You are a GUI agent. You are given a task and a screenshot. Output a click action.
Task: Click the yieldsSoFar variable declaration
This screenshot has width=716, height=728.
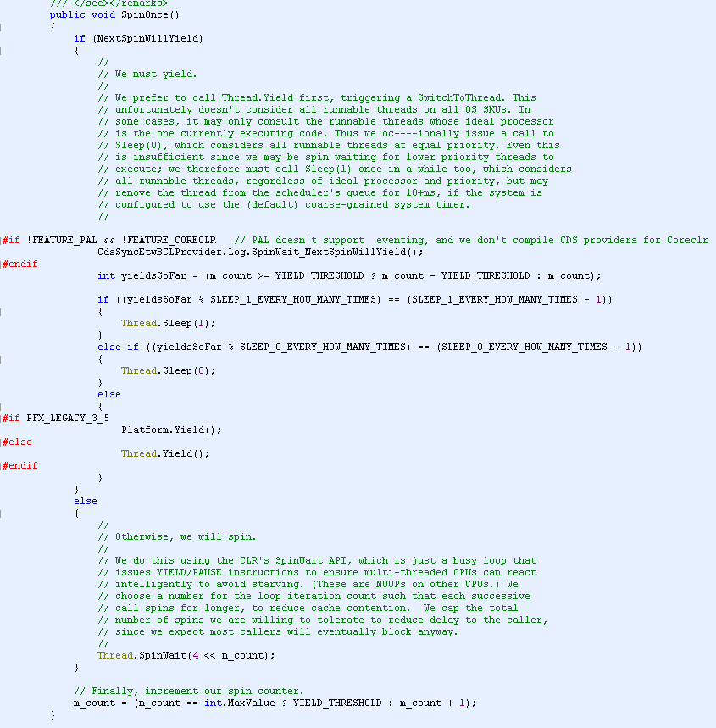coord(349,275)
